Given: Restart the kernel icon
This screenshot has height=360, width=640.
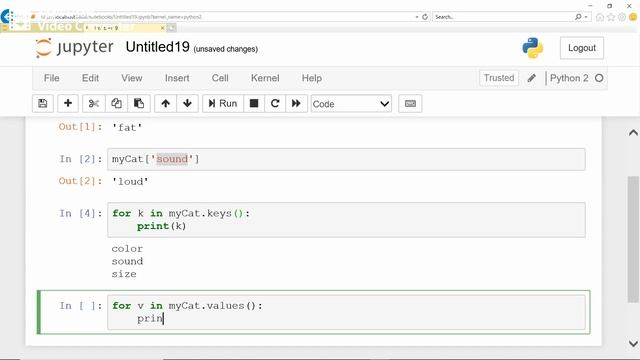Looking at the screenshot, I should pos(275,104).
